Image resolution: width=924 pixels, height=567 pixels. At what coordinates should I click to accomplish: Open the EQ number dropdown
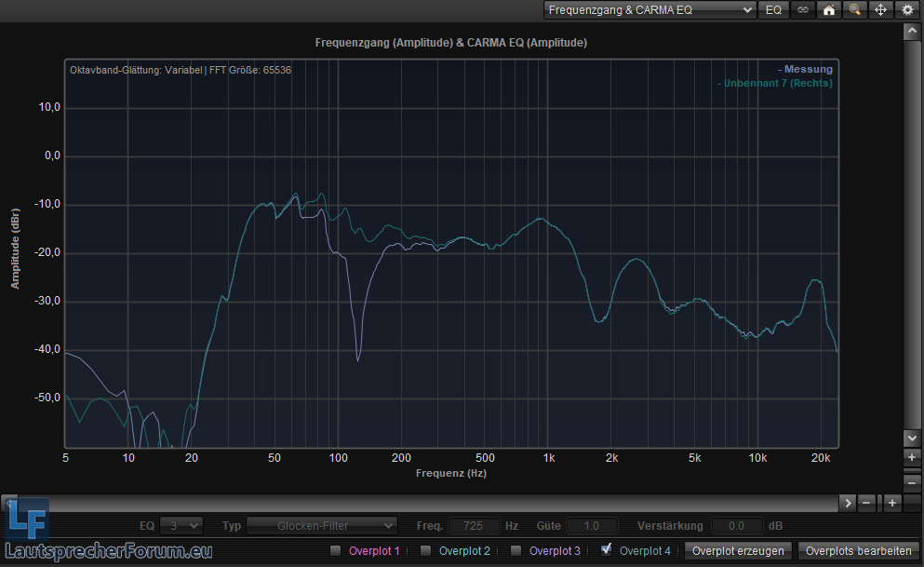[x=181, y=526]
